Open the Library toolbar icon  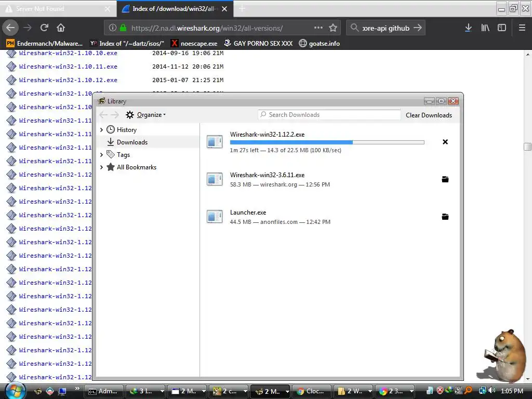click(x=485, y=28)
